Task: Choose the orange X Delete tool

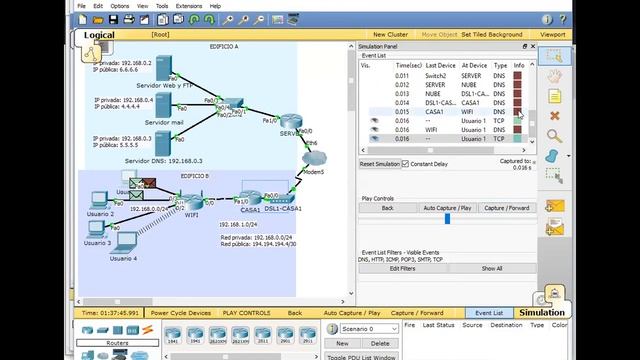Action: pyautogui.click(x=554, y=116)
